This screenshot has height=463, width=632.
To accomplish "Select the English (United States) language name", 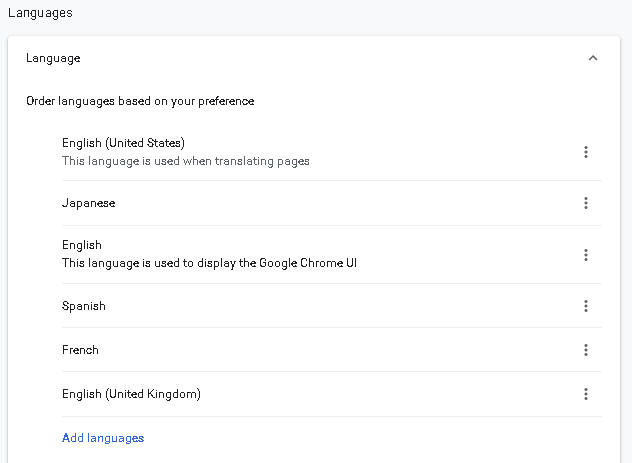I will coord(123,143).
